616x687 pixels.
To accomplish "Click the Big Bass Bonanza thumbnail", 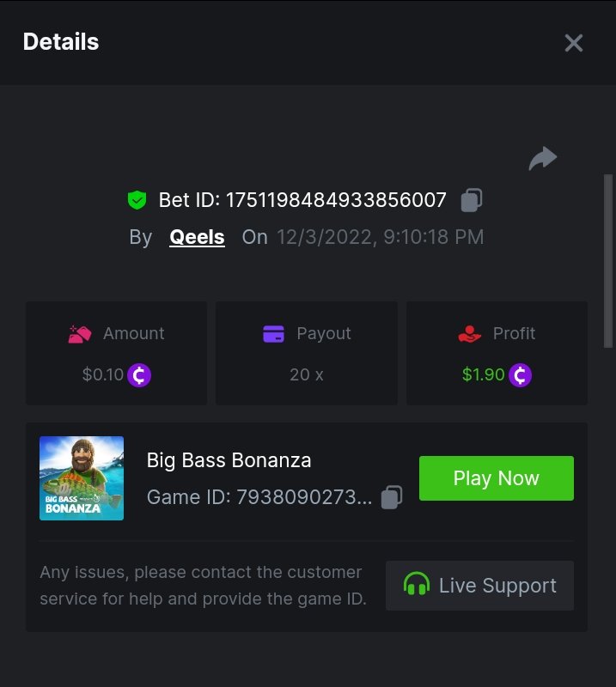I will click(82, 478).
